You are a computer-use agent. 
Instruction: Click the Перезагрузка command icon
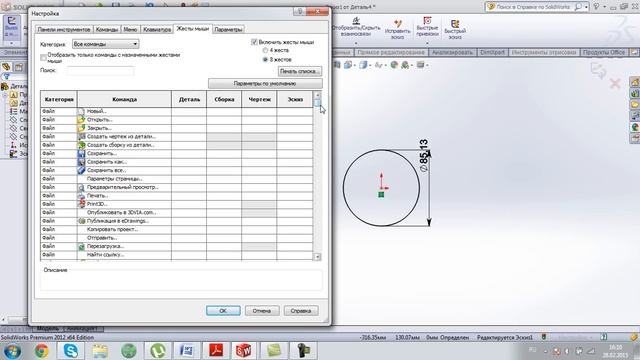[x=81, y=246]
